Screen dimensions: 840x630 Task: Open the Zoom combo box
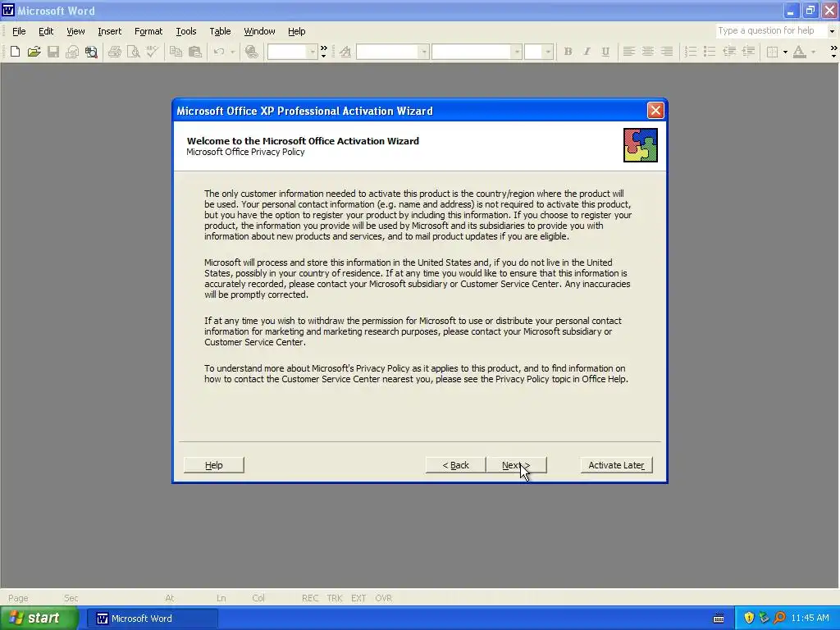293,52
